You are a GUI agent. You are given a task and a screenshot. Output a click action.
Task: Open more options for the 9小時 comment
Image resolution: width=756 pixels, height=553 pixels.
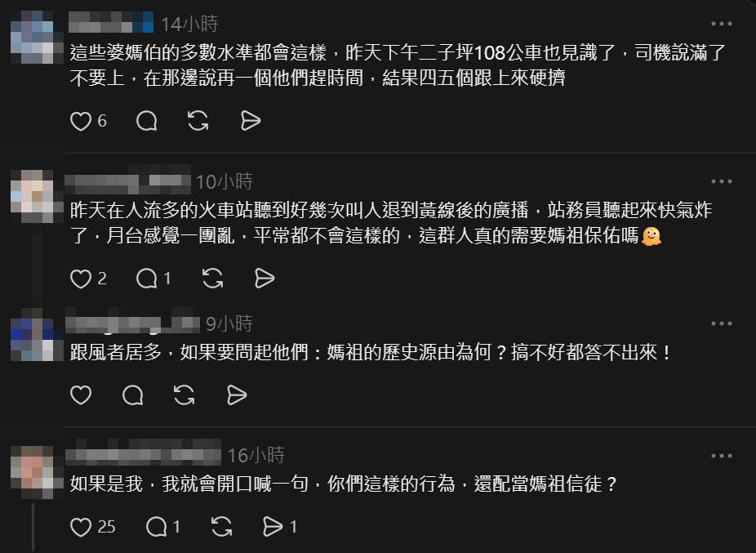[x=721, y=323]
